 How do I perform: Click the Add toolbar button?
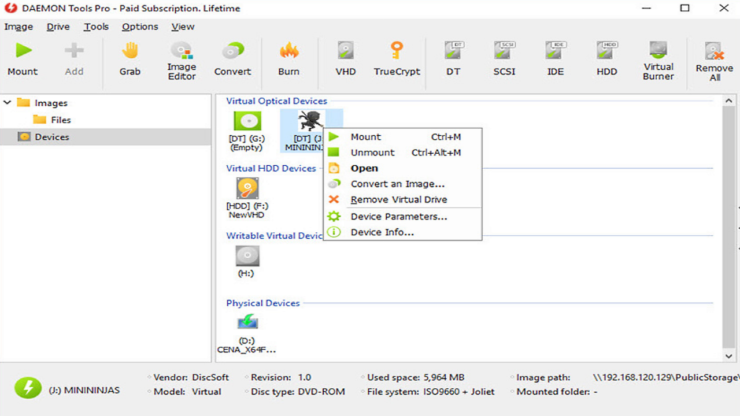pyautogui.click(x=74, y=59)
